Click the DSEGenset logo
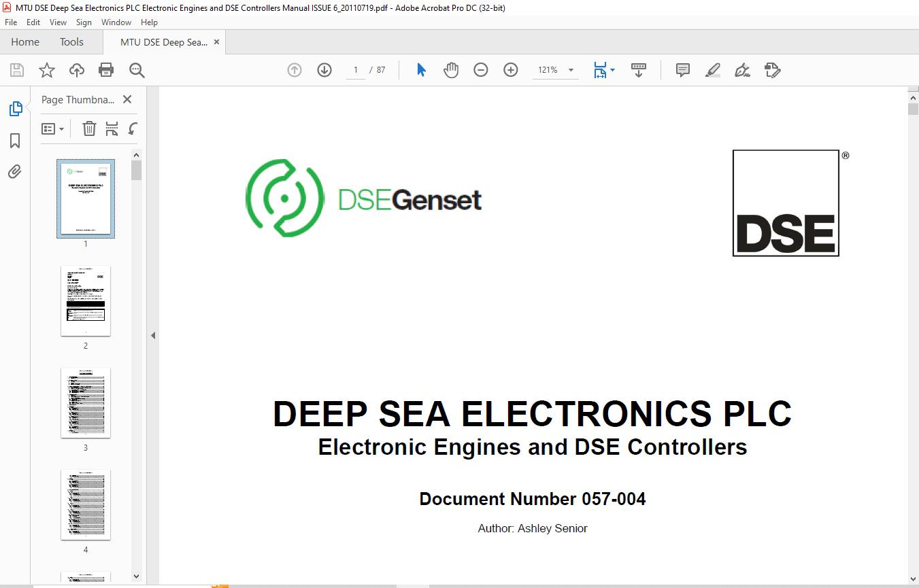This screenshot has height=588, width=919. (x=363, y=198)
